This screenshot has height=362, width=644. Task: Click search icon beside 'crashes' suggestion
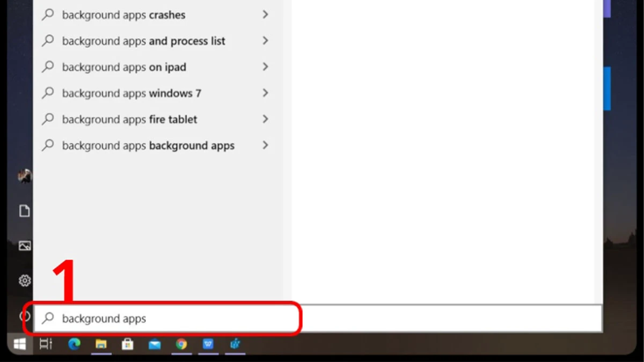coord(48,14)
